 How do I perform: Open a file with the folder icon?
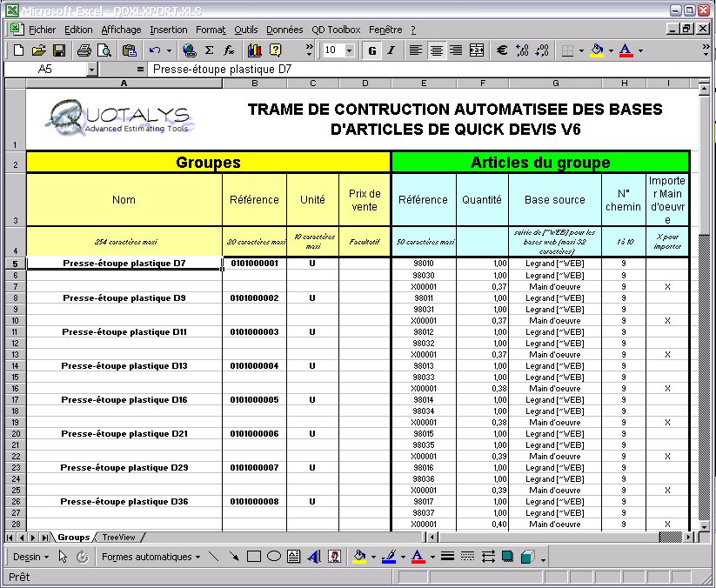pyautogui.click(x=40, y=50)
